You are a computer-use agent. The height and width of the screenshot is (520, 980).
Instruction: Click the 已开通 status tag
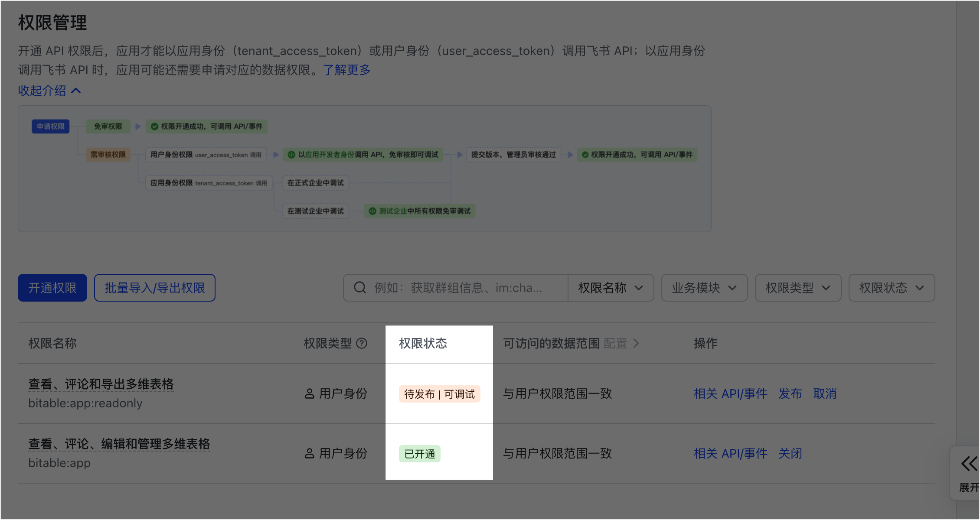pyautogui.click(x=419, y=454)
